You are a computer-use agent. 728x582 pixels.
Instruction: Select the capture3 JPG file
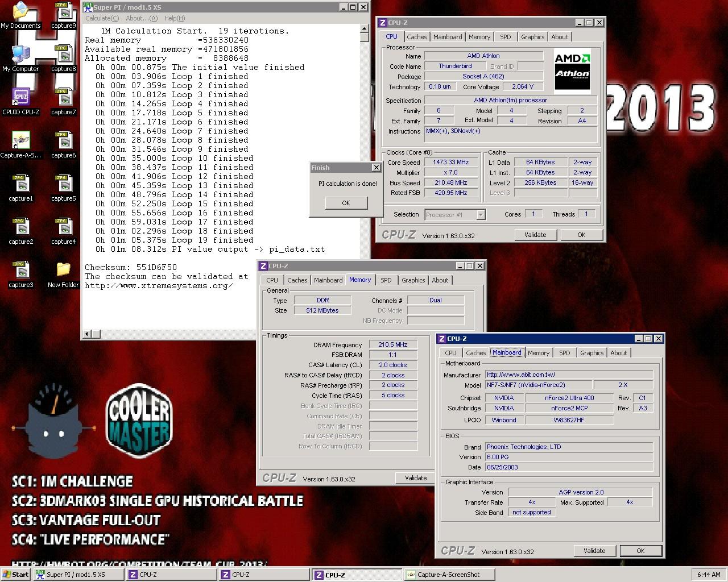point(20,275)
